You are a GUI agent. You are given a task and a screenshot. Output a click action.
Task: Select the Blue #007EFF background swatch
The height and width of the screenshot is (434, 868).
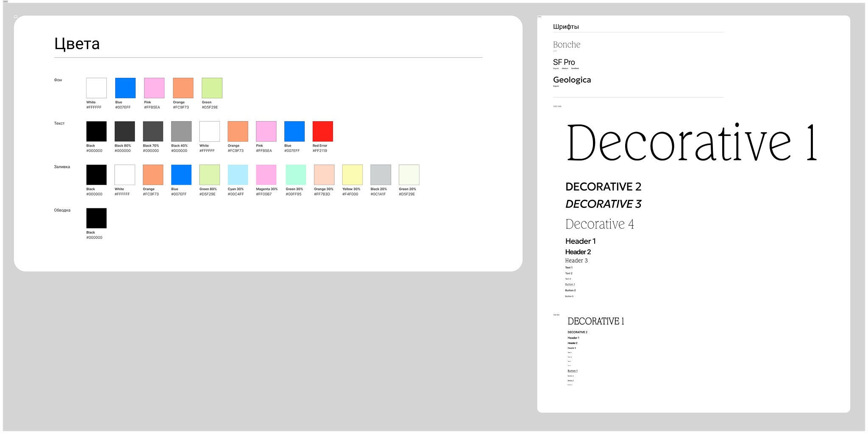point(125,88)
